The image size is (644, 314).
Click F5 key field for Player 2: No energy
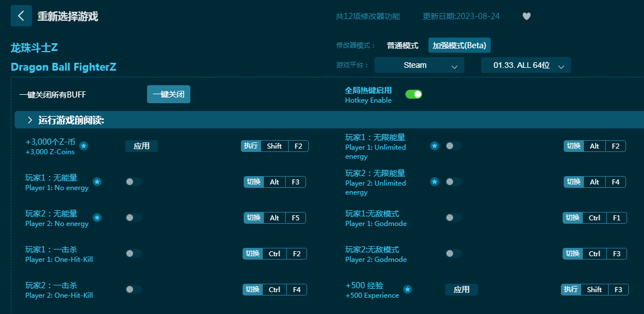296,218
